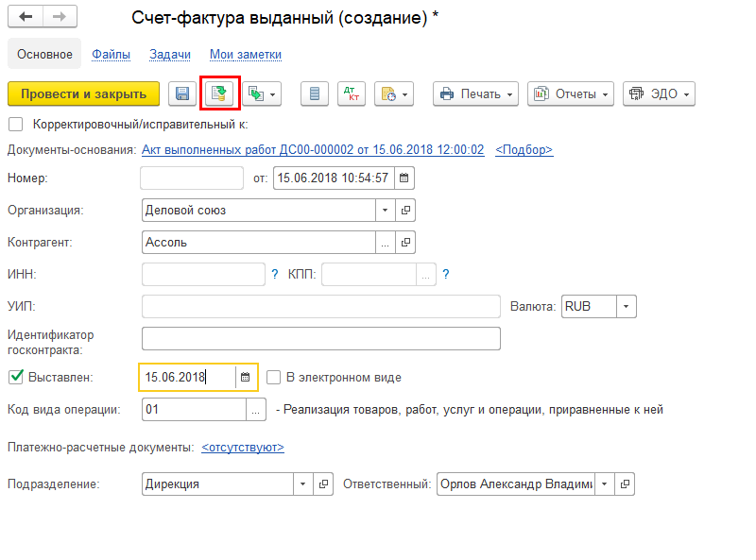
Task: Uncheck the Выставлен checkbox
Action: (x=15, y=378)
